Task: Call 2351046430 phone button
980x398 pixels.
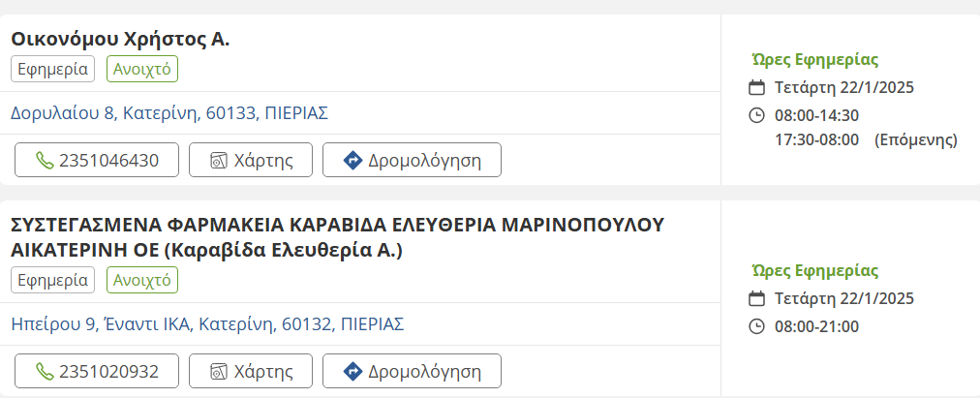Action: point(97,161)
